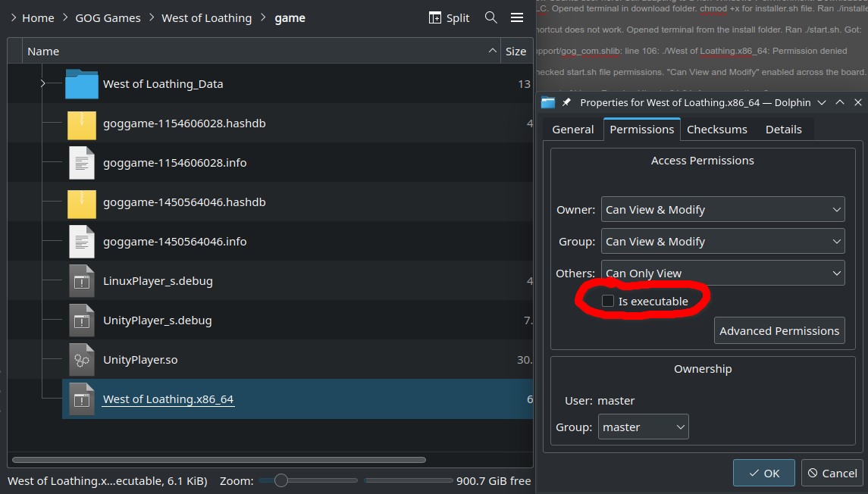The height and width of the screenshot is (494, 868).
Task: Open the Group permissions dropdown
Action: 723,242
